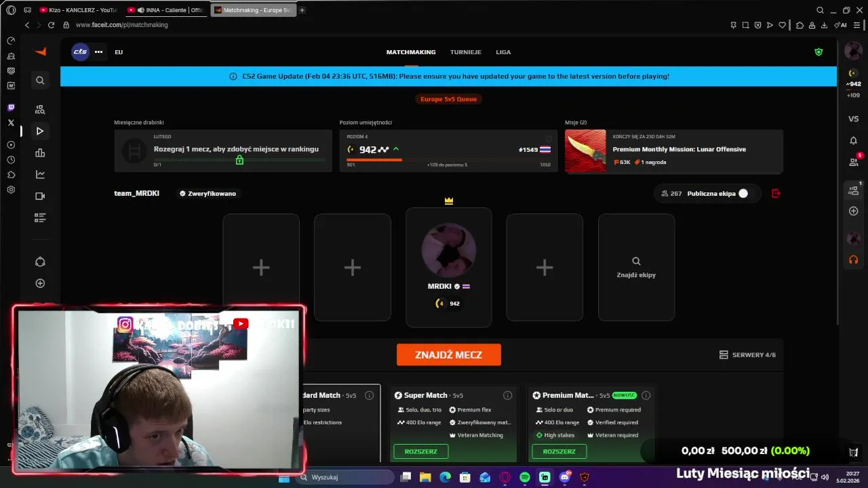The height and width of the screenshot is (488, 868).
Task: Click the 267 party viewers count
Action: [x=672, y=193]
